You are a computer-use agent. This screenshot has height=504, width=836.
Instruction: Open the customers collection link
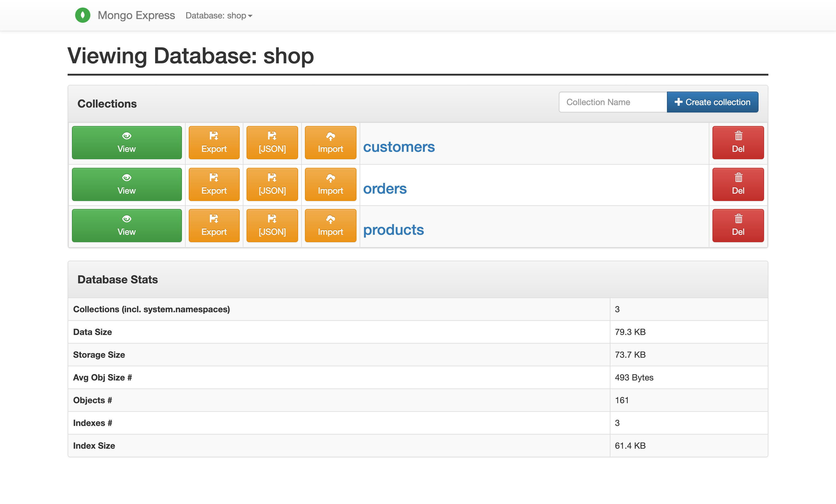[399, 147]
